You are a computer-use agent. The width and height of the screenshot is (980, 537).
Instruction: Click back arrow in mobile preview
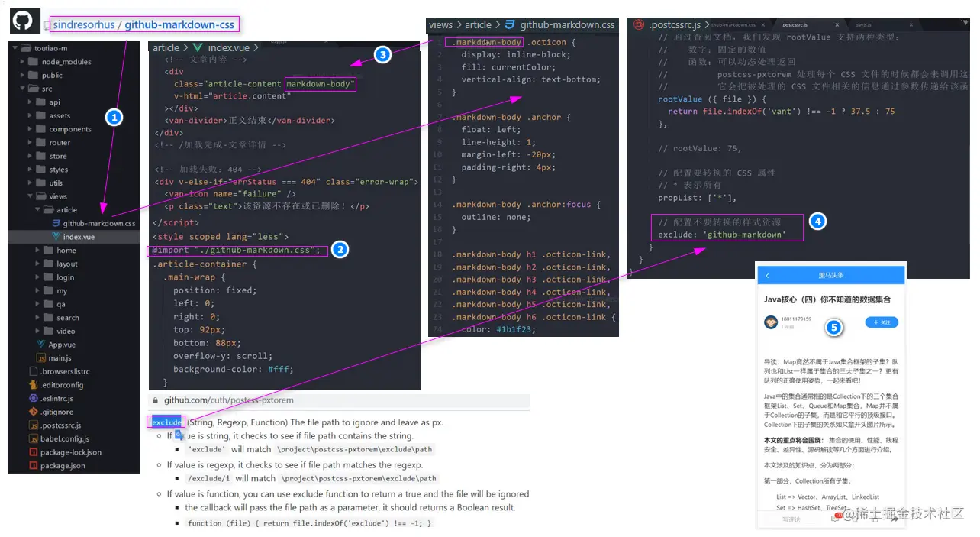767,275
